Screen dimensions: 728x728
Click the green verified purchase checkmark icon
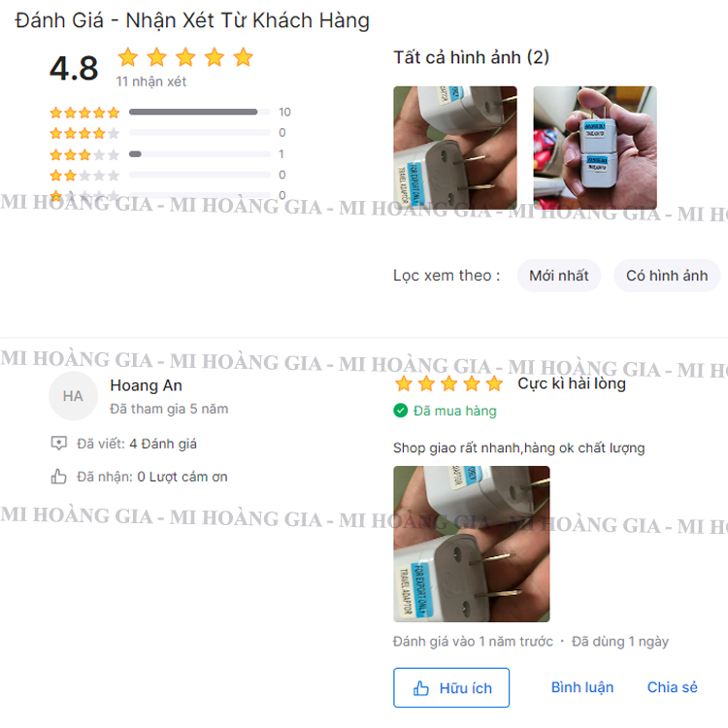(400, 411)
